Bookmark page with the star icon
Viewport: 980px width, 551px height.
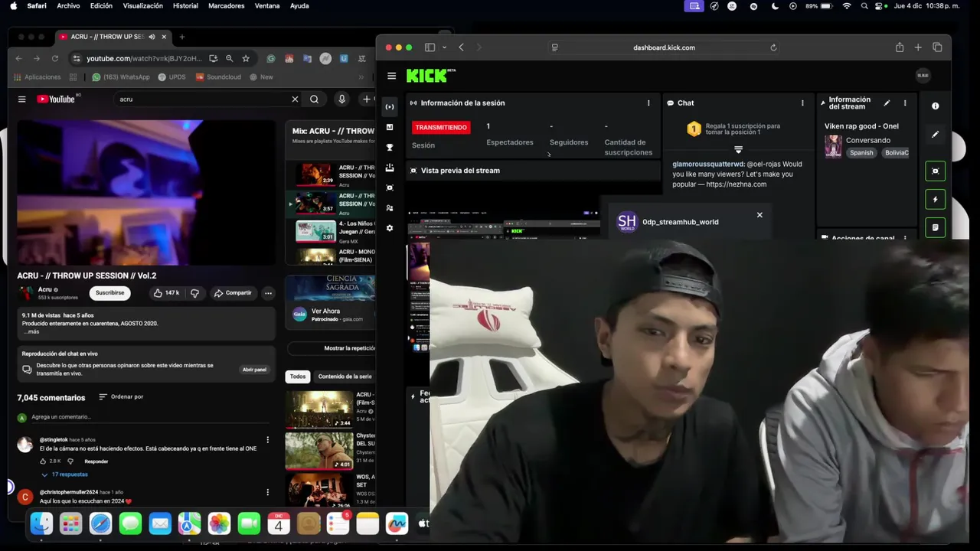tap(246, 58)
